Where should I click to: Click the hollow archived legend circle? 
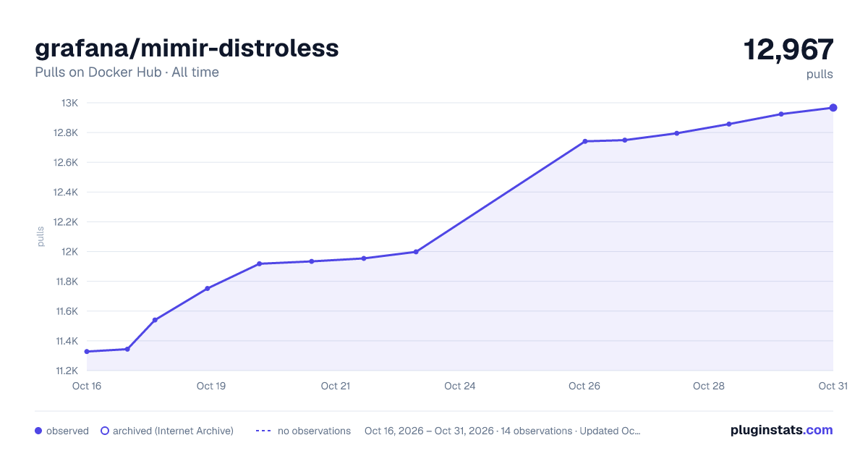tap(105, 431)
